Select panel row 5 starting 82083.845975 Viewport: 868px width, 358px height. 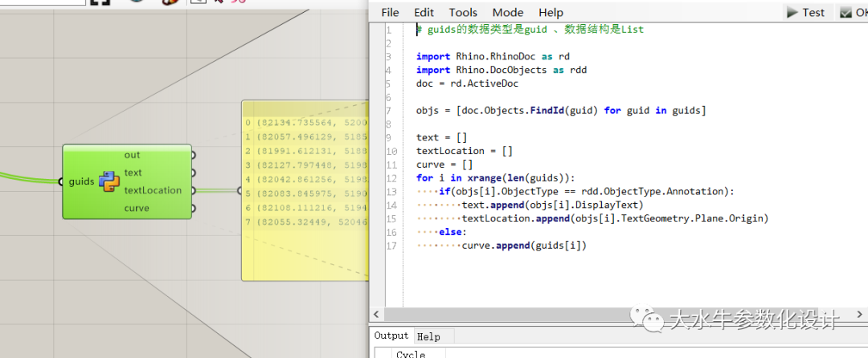click(x=305, y=193)
